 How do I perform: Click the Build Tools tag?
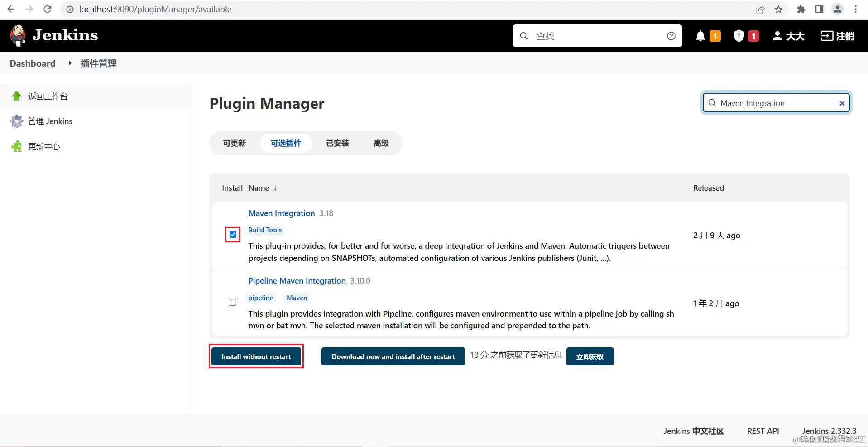(x=265, y=230)
